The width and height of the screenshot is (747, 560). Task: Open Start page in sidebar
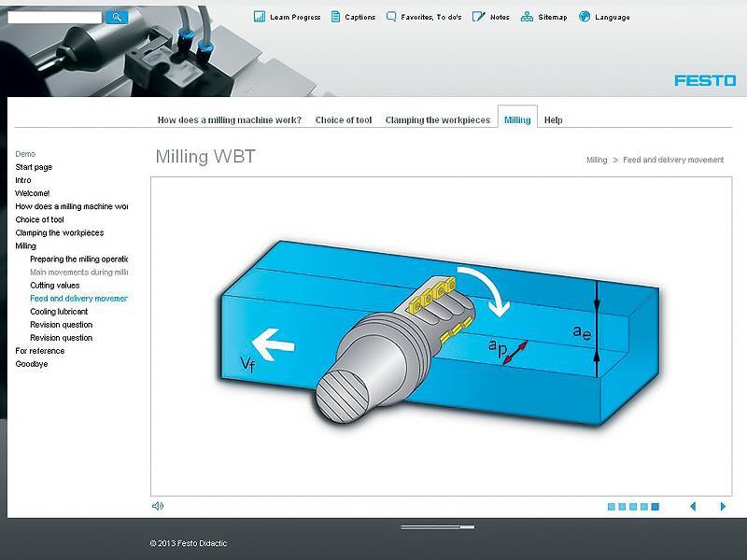pos(34,167)
